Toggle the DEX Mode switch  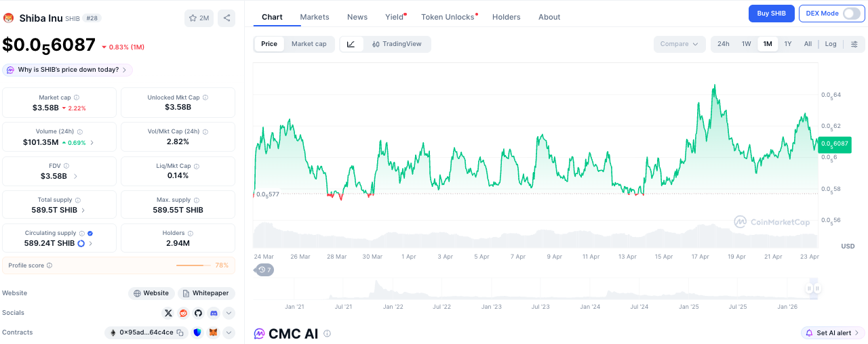coord(850,14)
